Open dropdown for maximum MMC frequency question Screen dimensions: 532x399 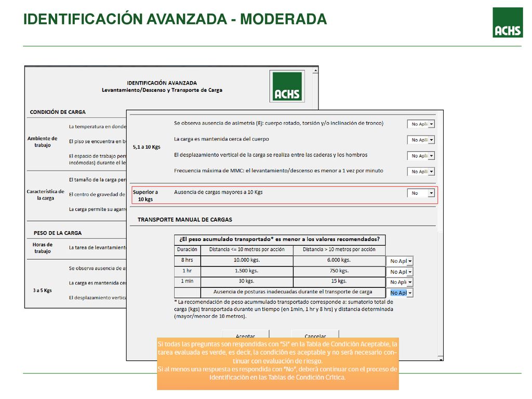click(421, 171)
